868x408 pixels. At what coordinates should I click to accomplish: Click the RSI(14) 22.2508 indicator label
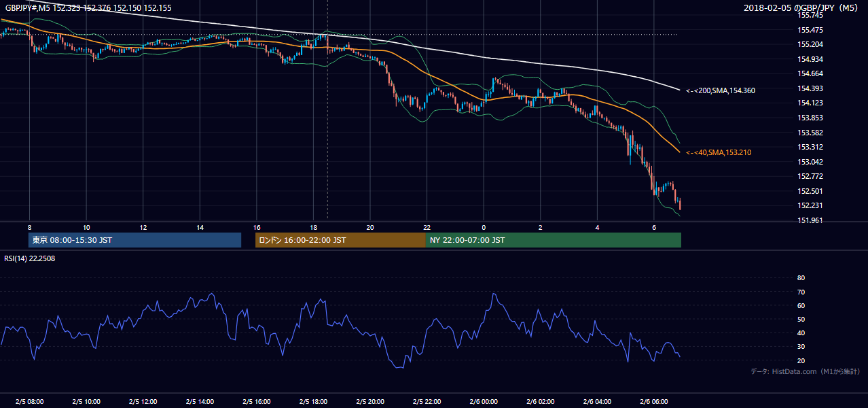[x=31, y=258]
